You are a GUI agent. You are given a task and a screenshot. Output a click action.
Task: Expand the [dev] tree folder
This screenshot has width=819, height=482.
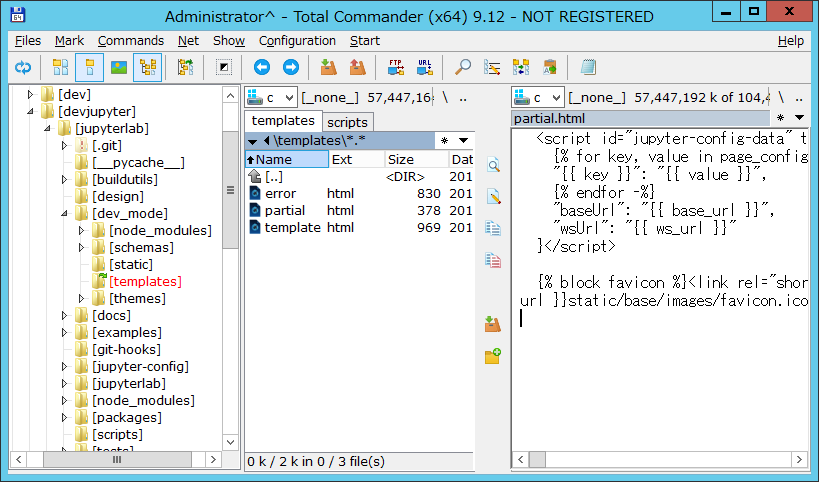[30, 95]
